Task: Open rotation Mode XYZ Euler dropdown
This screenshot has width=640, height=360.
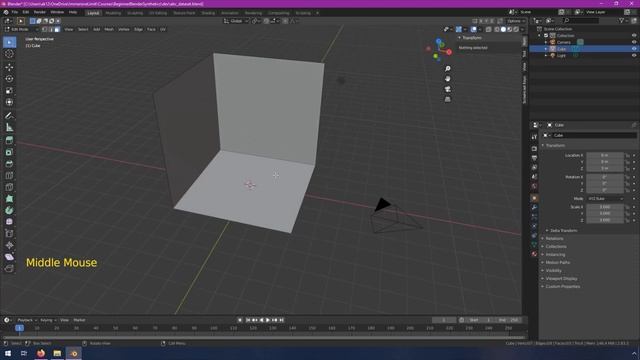Action: coord(605,199)
